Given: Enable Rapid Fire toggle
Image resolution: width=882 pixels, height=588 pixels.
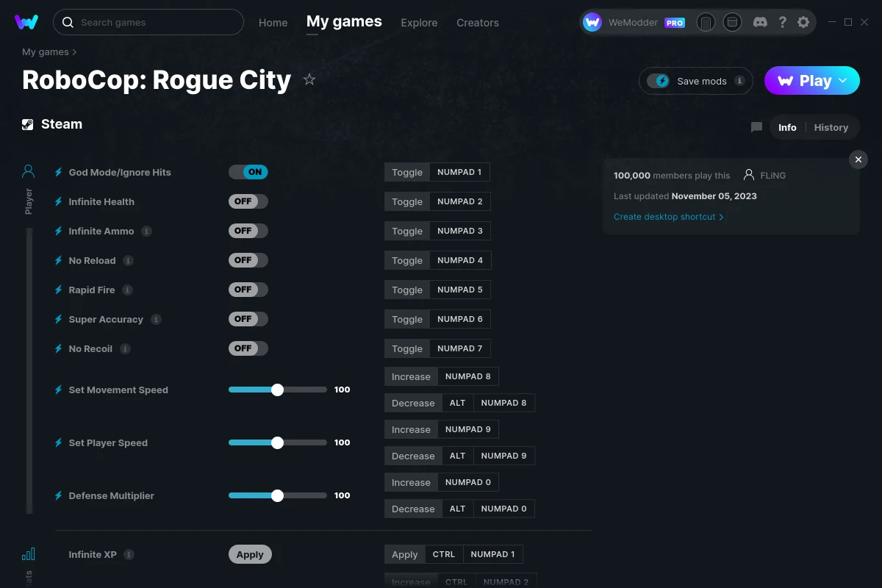Looking at the screenshot, I should (248, 290).
